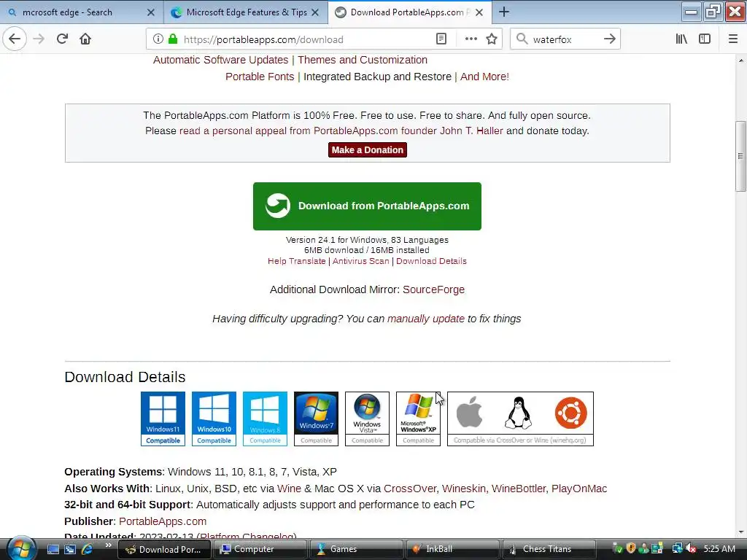747x560 pixels.
Task: Click the Ubuntu logo icon
Action: point(570,413)
